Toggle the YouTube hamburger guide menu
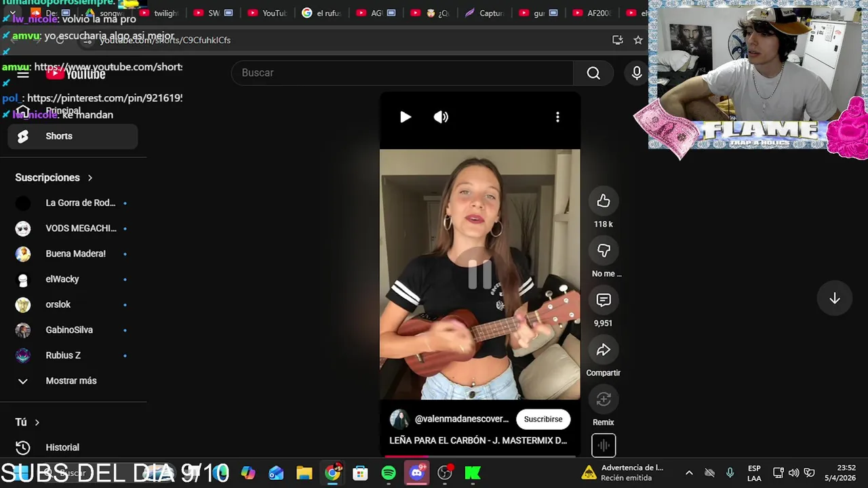This screenshot has width=868, height=488. [x=23, y=74]
